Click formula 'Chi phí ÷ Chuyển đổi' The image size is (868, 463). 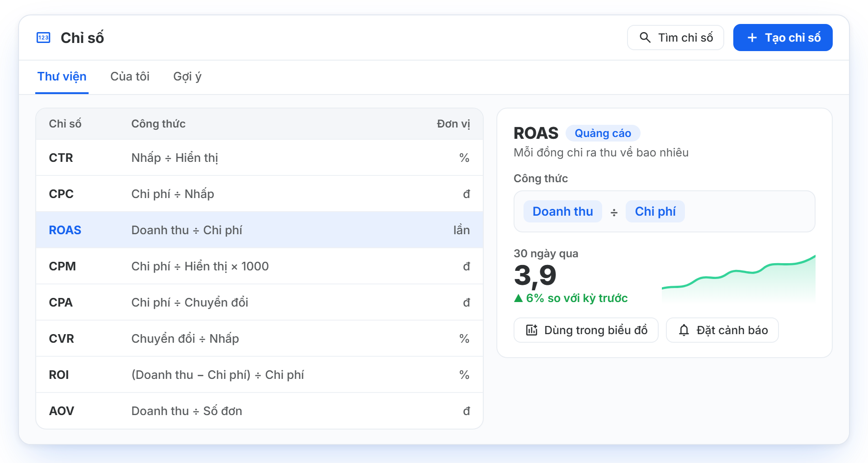click(x=189, y=302)
